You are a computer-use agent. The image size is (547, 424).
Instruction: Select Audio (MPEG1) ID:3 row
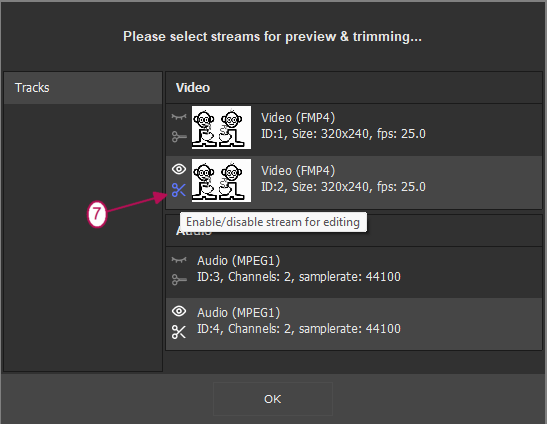[354, 272]
